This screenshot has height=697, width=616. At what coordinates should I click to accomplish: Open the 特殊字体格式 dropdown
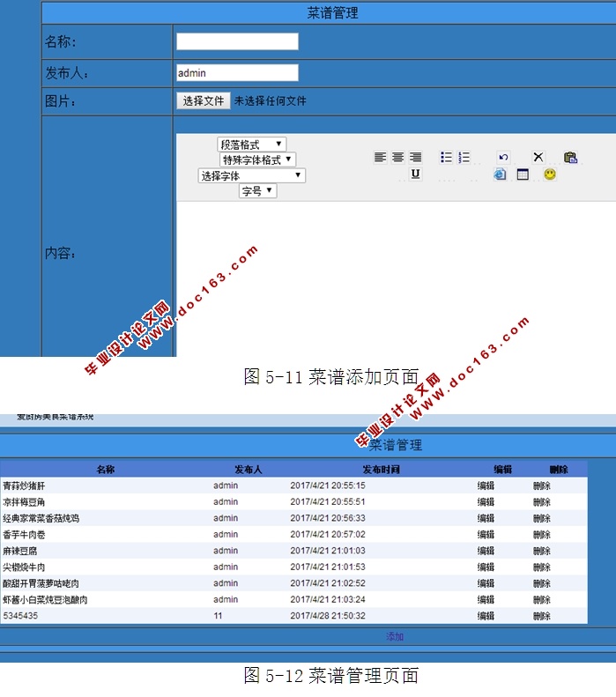pyautogui.click(x=257, y=159)
